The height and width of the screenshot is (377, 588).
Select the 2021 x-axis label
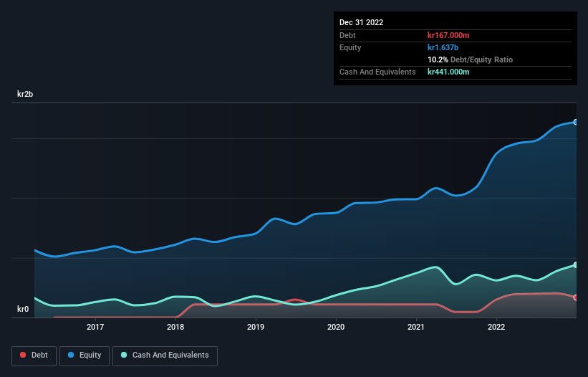pyautogui.click(x=416, y=327)
